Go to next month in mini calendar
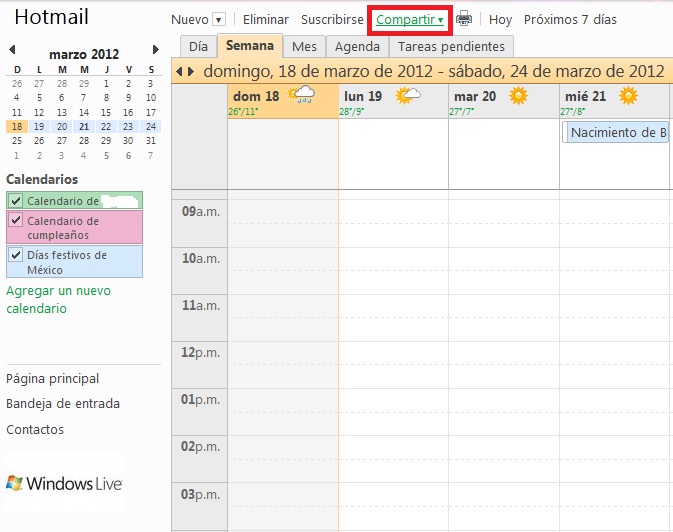Screen dimensions: 673x532 click(x=155, y=49)
